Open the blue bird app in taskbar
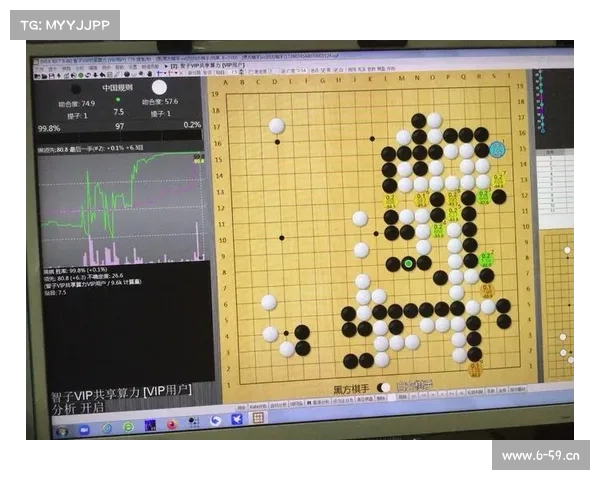Screen dimensions: 600x480 (x=237, y=420)
